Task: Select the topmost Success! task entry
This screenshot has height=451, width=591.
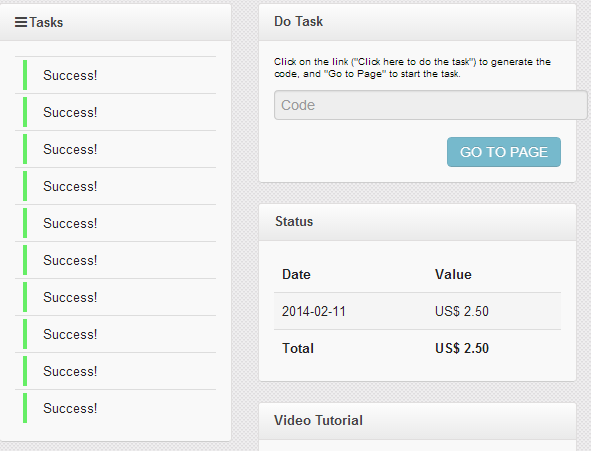Action: 115,75
